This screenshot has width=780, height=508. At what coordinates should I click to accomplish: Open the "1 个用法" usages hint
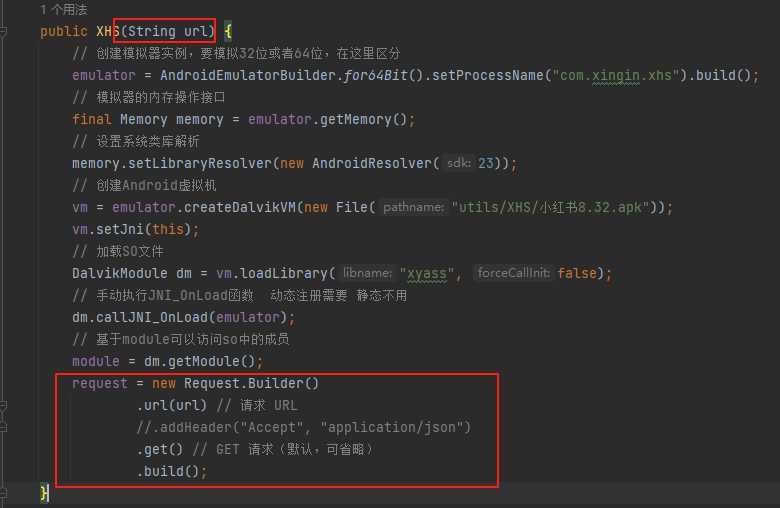pos(64,9)
